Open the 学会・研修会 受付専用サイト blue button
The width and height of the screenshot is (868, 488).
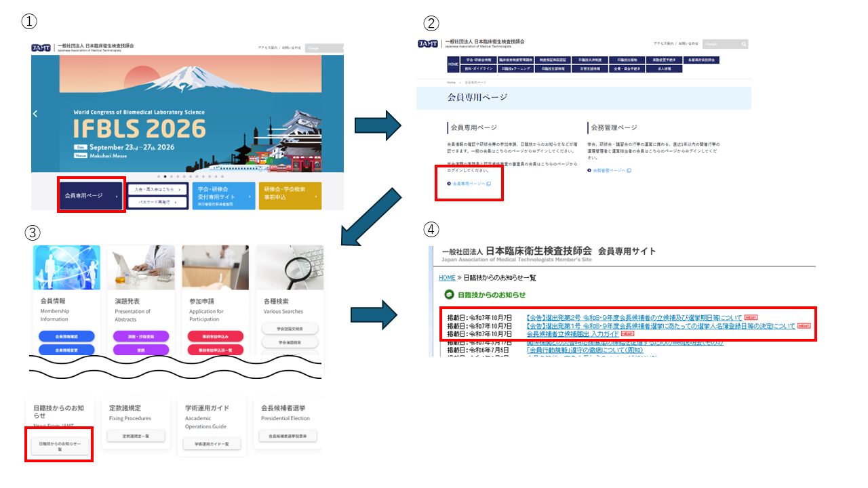pyautogui.click(x=224, y=196)
